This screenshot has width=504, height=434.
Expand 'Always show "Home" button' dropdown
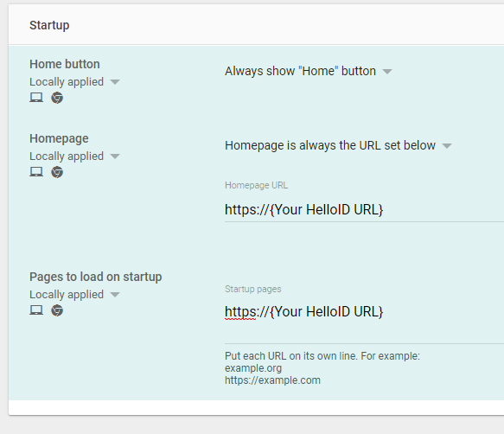[309, 71]
